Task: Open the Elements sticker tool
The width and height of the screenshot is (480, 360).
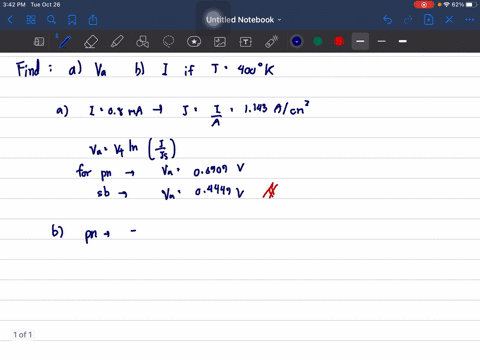Action: [x=194, y=42]
